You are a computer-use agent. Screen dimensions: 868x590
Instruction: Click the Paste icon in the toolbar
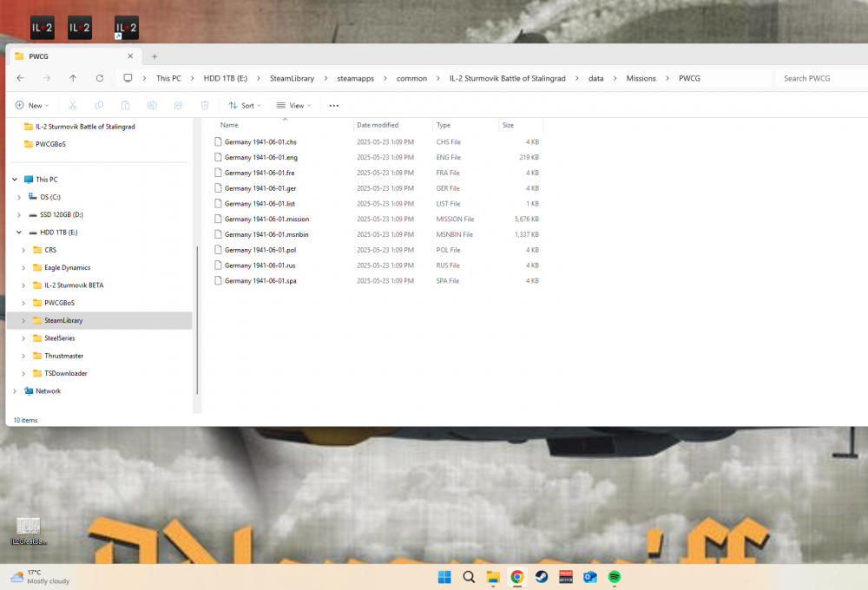coord(125,105)
